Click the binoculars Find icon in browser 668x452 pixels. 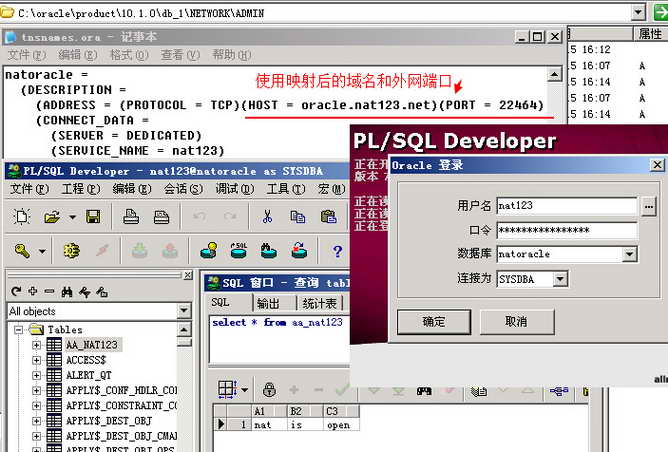pos(67,291)
